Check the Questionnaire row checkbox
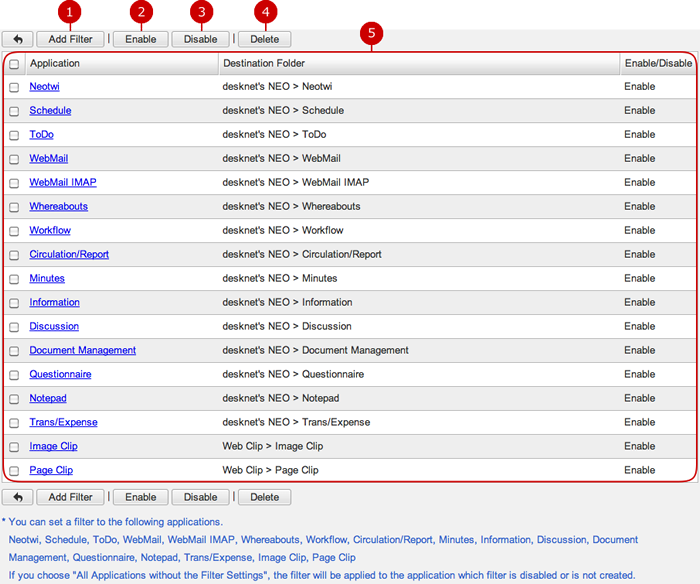Viewport: 700px width, 584px height. point(14,375)
